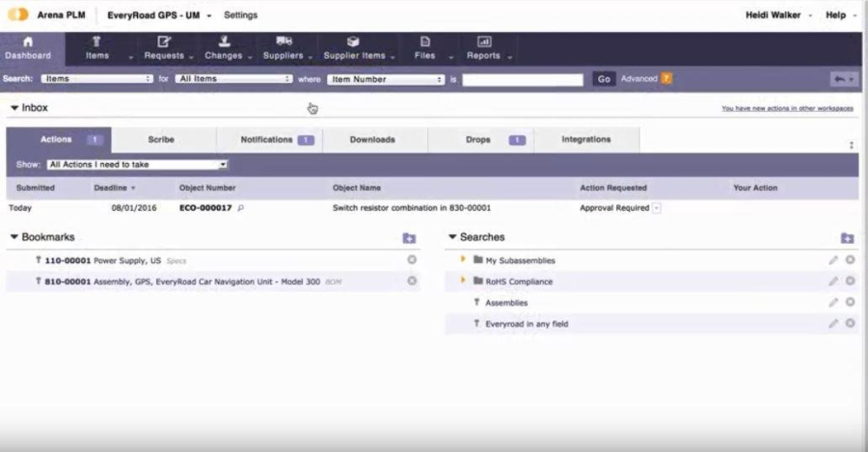Edit the Assemblies saved search
868x452 pixels.
coord(833,302)
